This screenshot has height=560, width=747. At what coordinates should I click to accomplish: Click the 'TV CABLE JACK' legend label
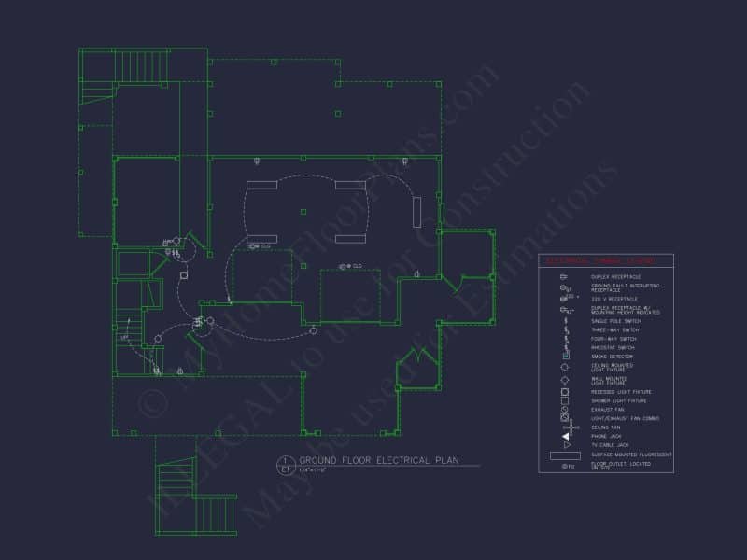[610, 445]
